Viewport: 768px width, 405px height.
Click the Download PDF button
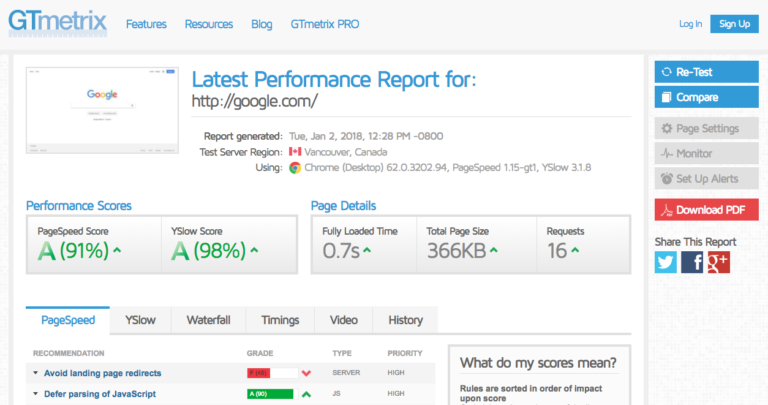pos(706,209)
